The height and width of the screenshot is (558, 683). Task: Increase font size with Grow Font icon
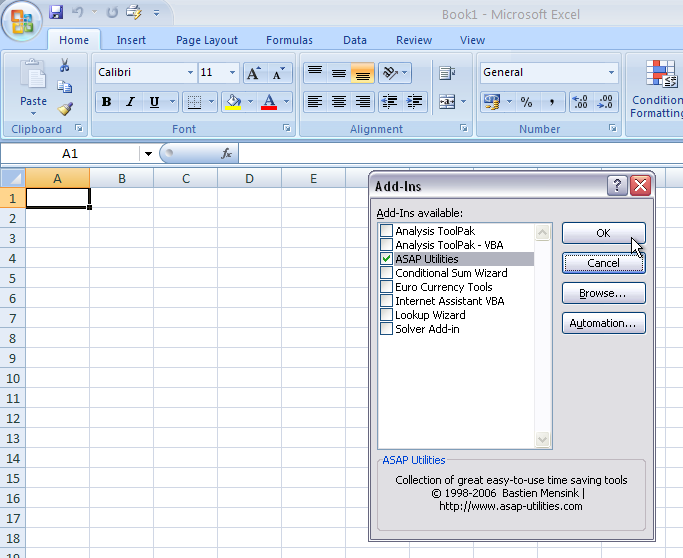coord(254,73)
